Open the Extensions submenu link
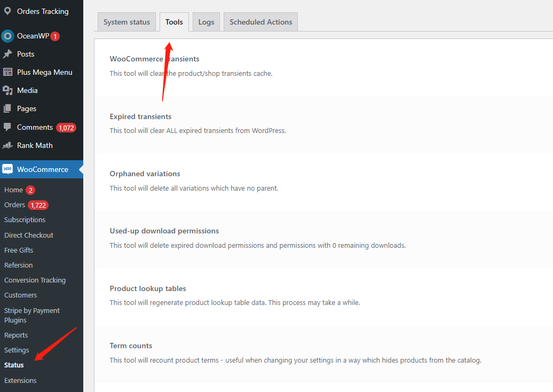 pos(20,381)
